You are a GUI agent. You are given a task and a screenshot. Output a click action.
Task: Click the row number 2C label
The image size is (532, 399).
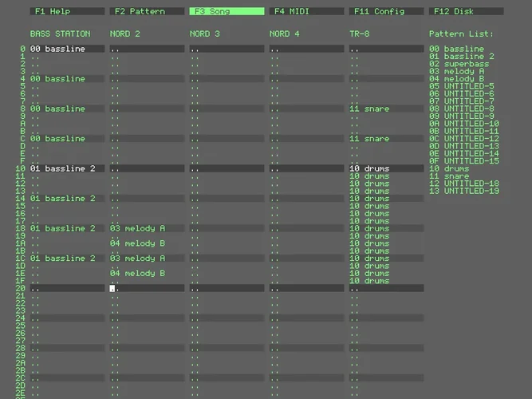coord(21,377)
